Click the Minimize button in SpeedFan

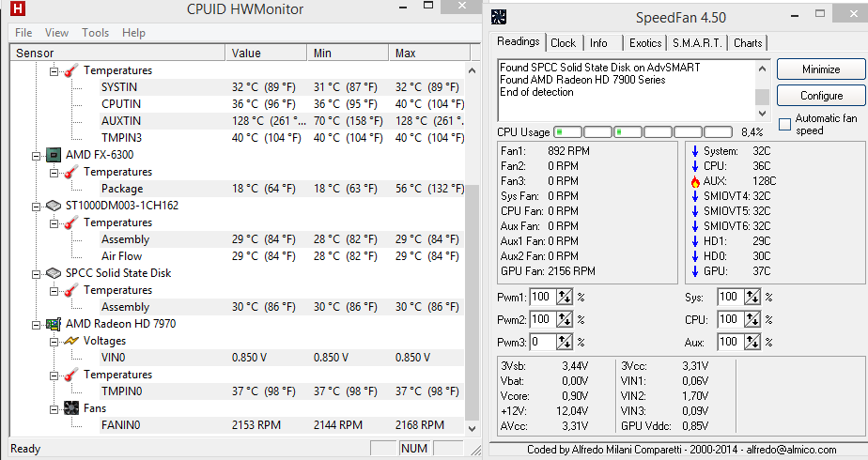821,69
